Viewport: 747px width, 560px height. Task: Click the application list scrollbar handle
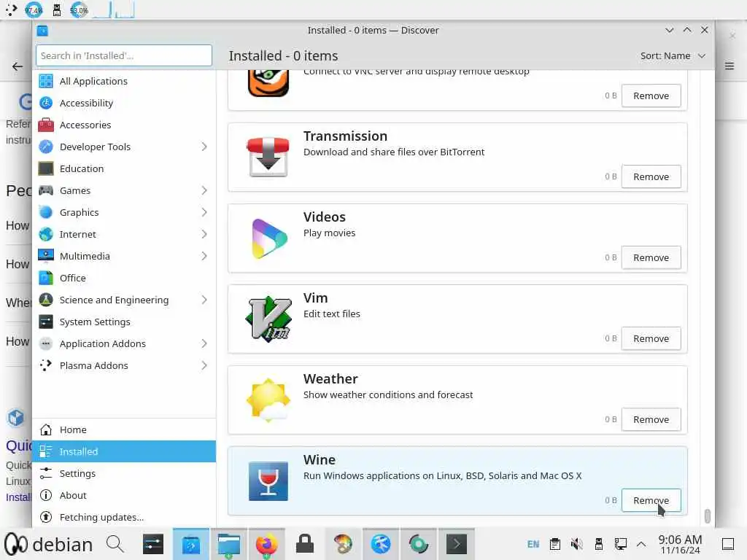pos(707,516)
